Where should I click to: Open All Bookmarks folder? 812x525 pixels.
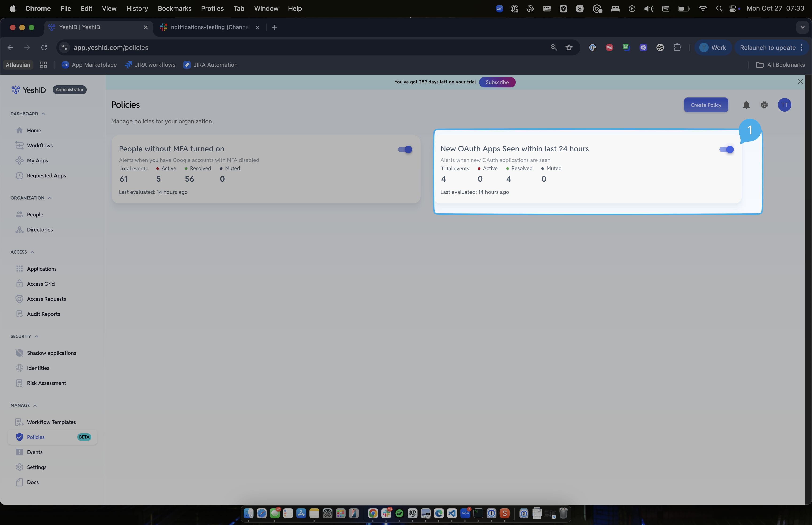click(780, 65)
